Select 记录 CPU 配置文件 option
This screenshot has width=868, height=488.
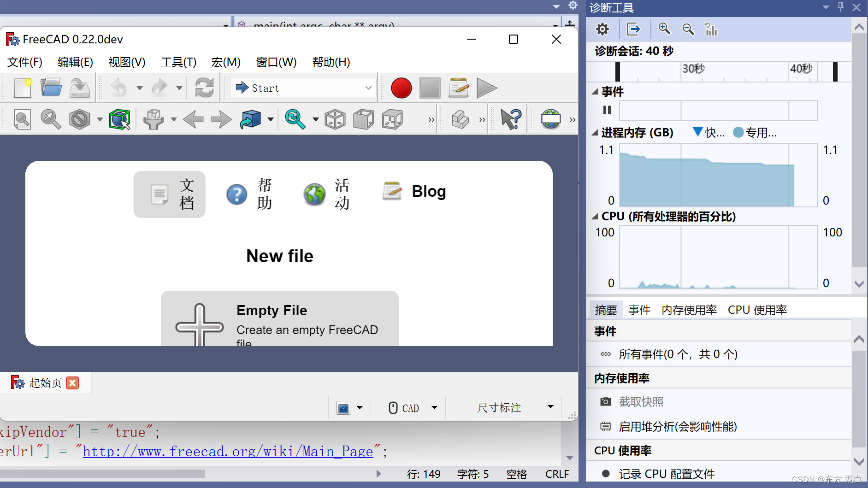pyautogui.click(x=667, y=473)
